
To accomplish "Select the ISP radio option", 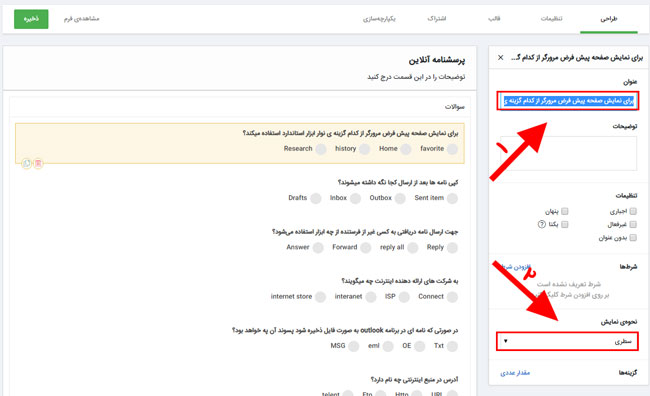I will click(404, 297).
